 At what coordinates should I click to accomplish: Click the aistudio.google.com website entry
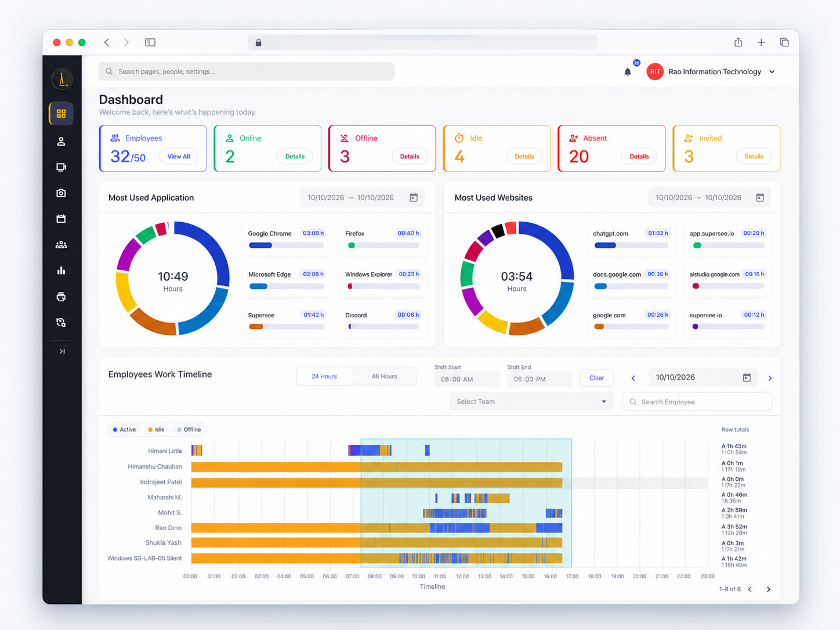tap(727, 281)
